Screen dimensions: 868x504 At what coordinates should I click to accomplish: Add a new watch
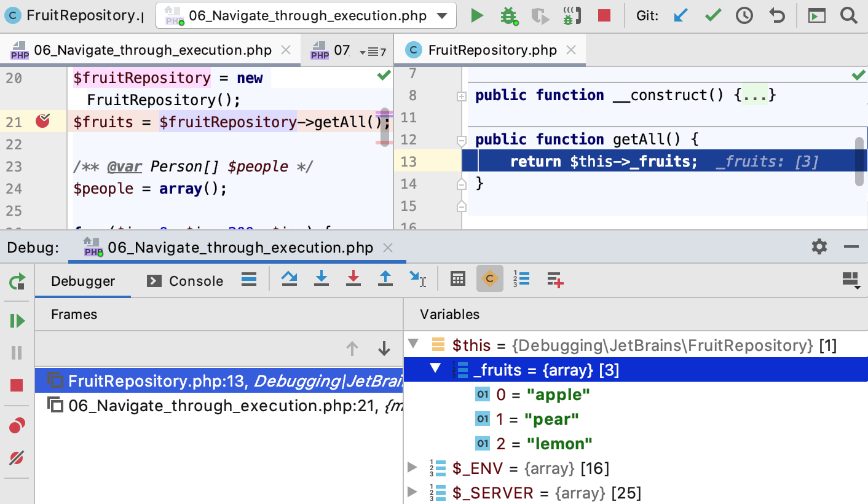click(x=555, y=280)
